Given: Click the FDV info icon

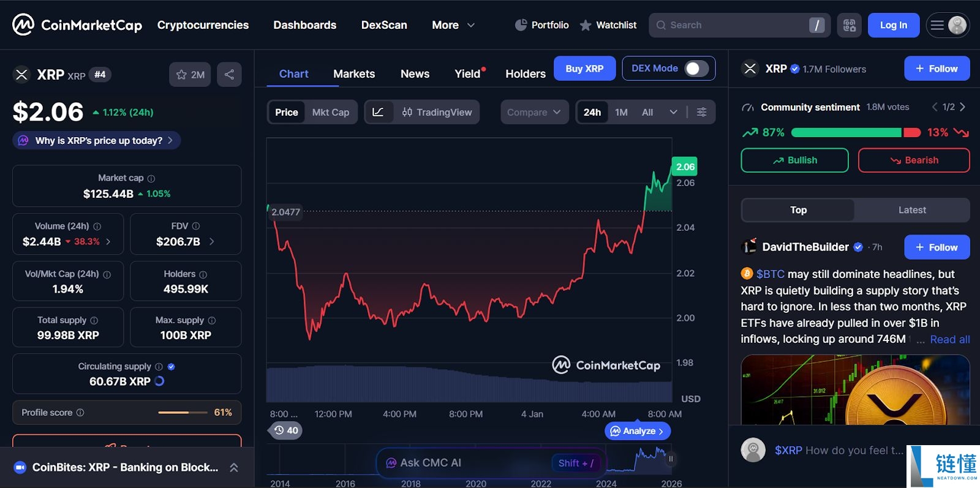Looking at the screenshot, I should [x=196, y=227].
